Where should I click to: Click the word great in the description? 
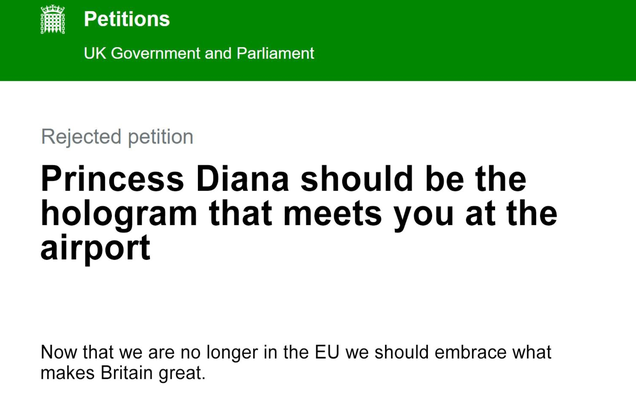(182, 373)
